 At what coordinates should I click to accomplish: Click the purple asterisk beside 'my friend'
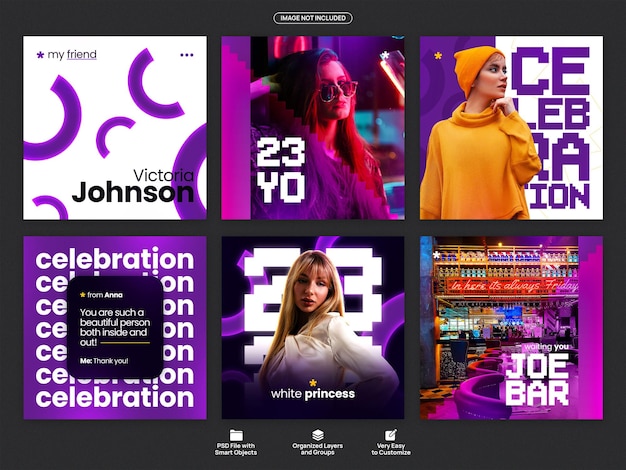click(x=40, y=55)
